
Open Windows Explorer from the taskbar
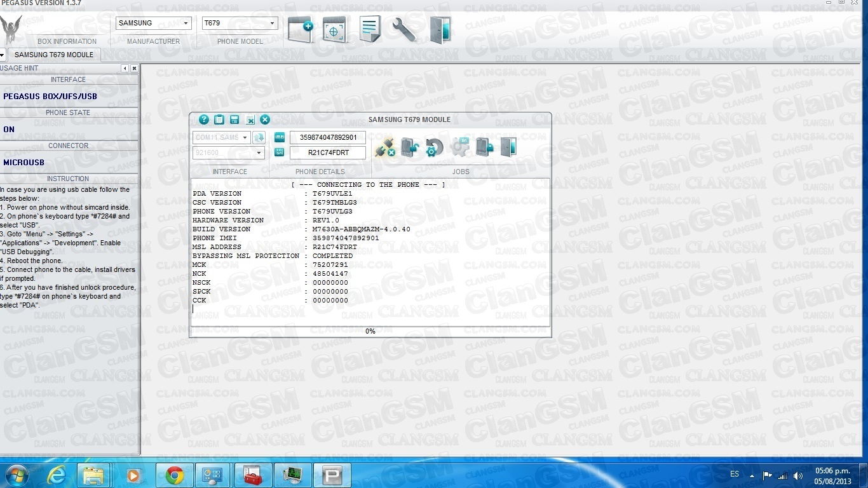pos(93,475)
